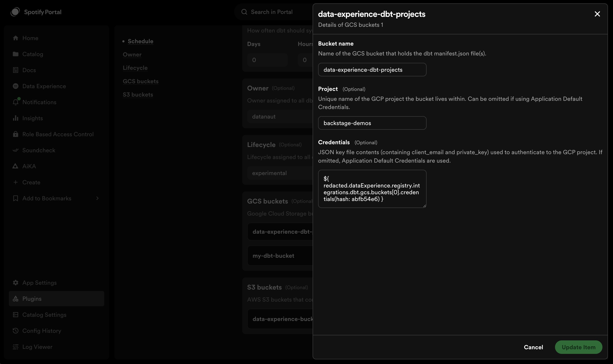613x364 pixels.
Task: Open Home via its house icon
Action: point(15,38)
